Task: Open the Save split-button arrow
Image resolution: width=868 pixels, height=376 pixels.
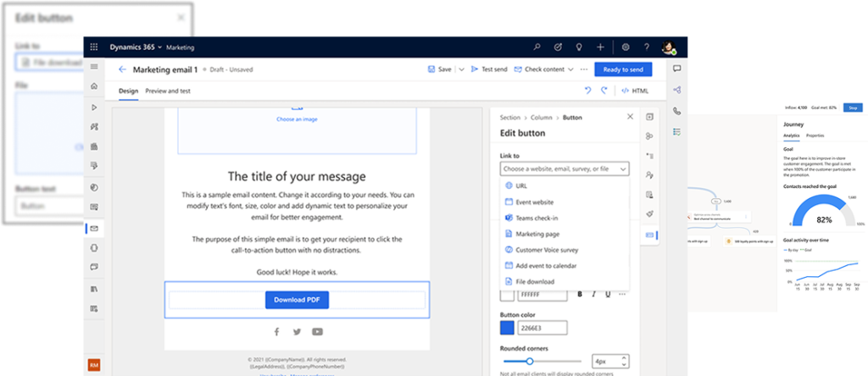Action: click(461, 69)
